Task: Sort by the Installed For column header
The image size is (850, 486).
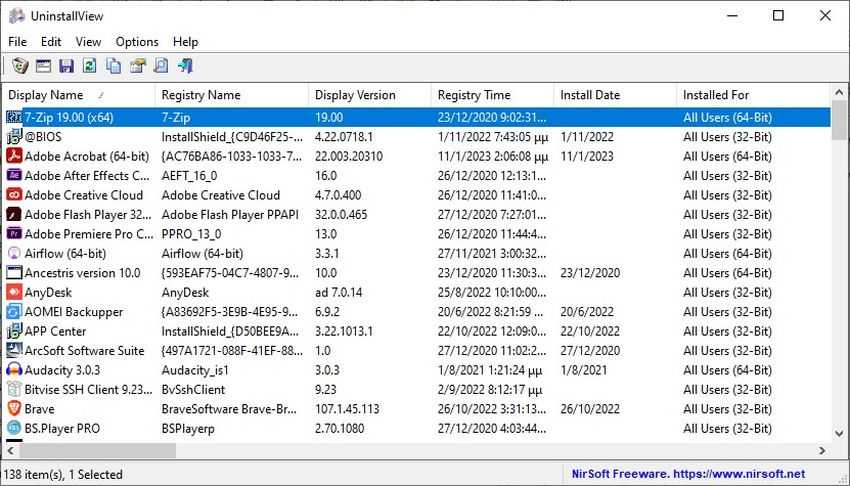Action: pyautogui.click(x=754, y=95)
